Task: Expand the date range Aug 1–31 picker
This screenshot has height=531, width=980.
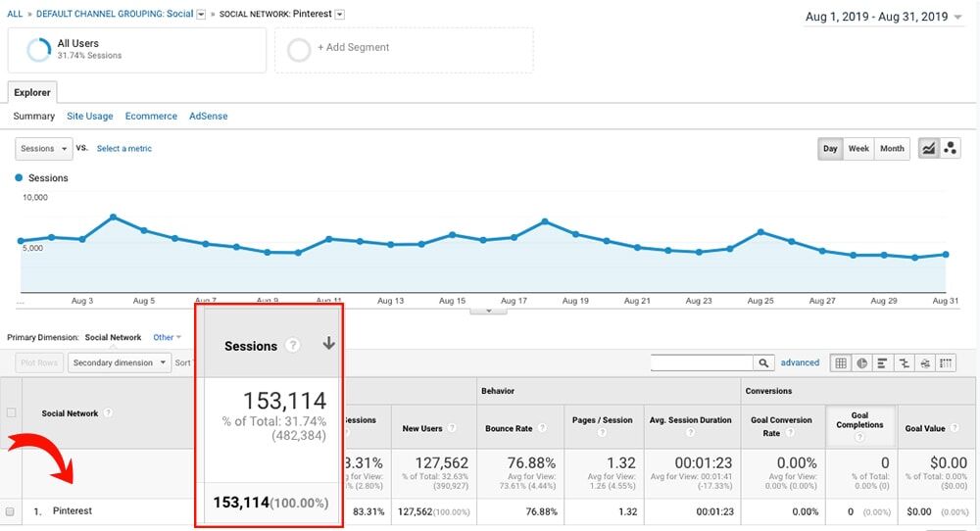Action: pyautogui.click(x=882, y=17)
